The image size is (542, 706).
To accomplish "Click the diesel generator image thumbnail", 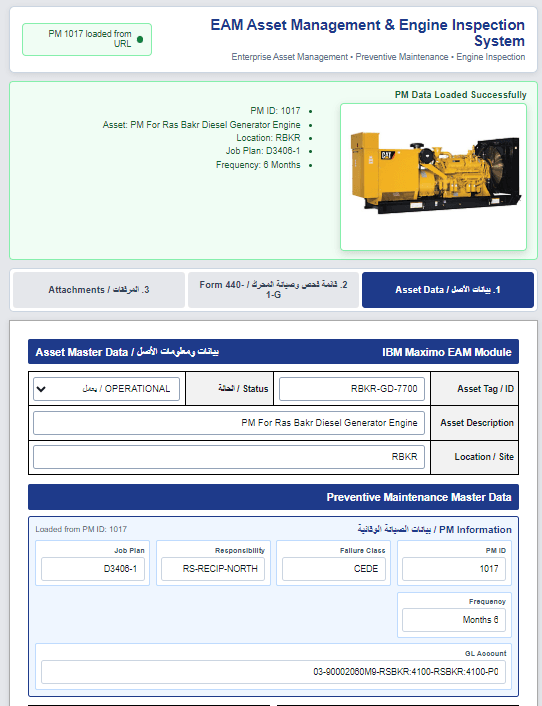I will 434,177.
